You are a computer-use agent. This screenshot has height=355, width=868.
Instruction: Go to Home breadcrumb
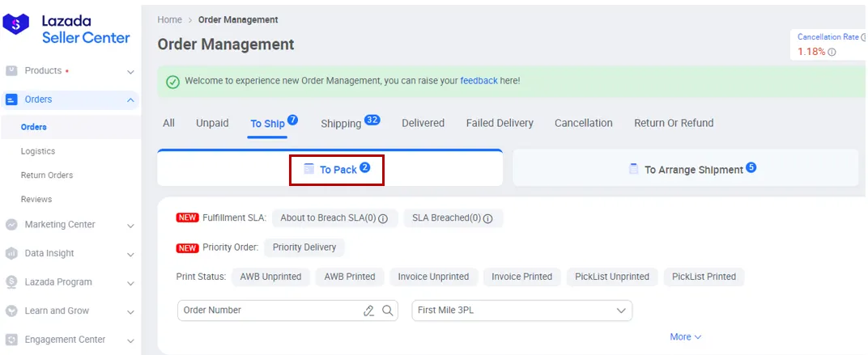[169, 19]
